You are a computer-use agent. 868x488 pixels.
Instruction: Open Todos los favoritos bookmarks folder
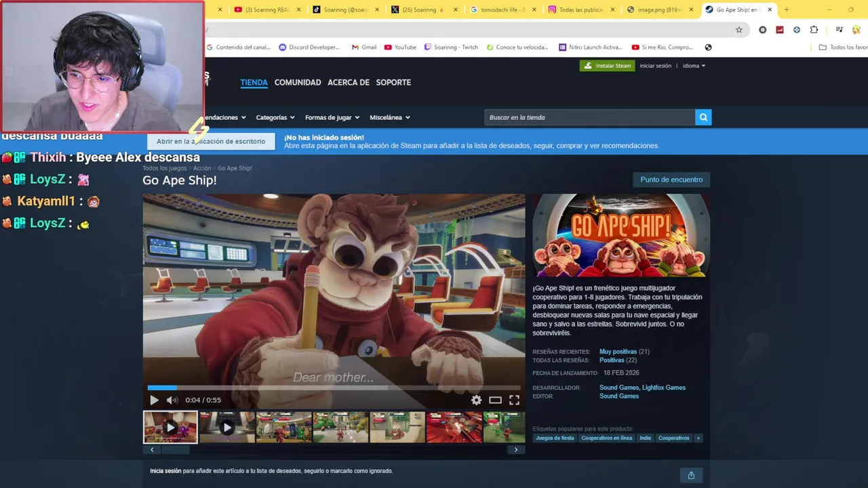pyautogui.click(x=843, y=47)
